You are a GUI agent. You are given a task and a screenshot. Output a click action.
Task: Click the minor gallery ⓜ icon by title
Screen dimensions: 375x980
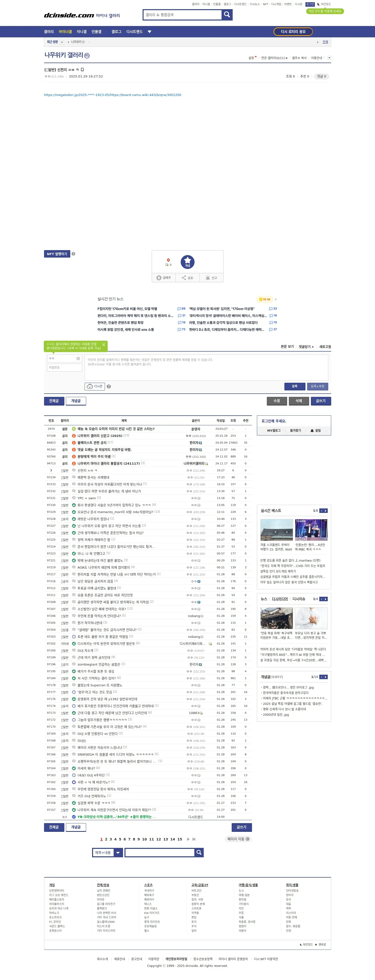[x=87, y=55]
